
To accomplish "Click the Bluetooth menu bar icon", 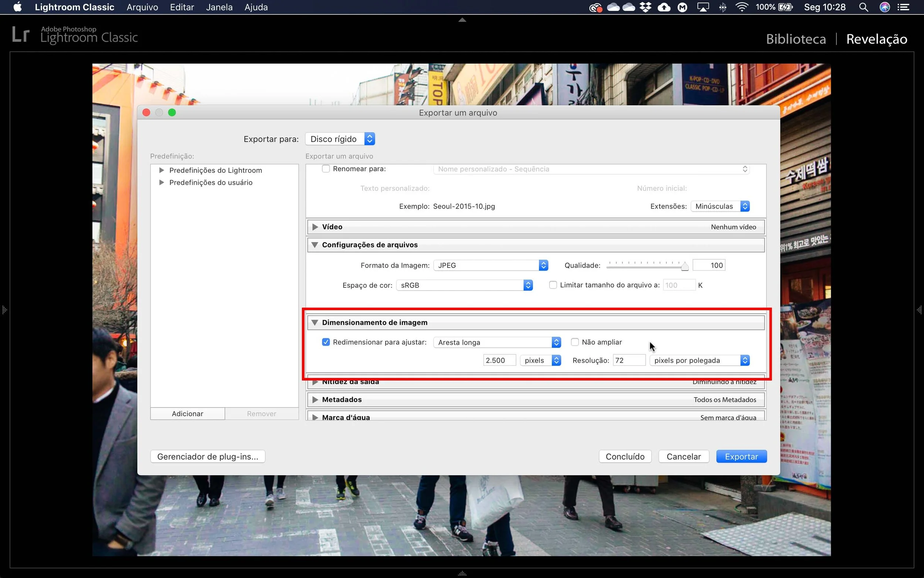I will [722, 7].
